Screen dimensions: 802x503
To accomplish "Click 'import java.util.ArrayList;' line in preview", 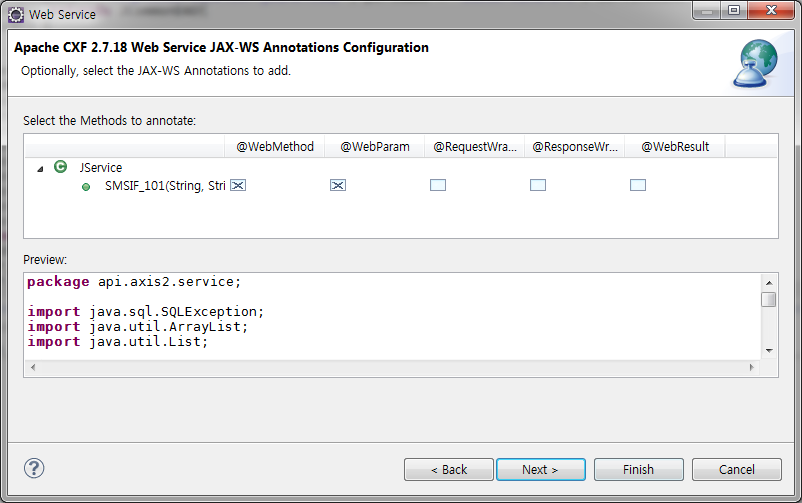I will click(138, 326).
